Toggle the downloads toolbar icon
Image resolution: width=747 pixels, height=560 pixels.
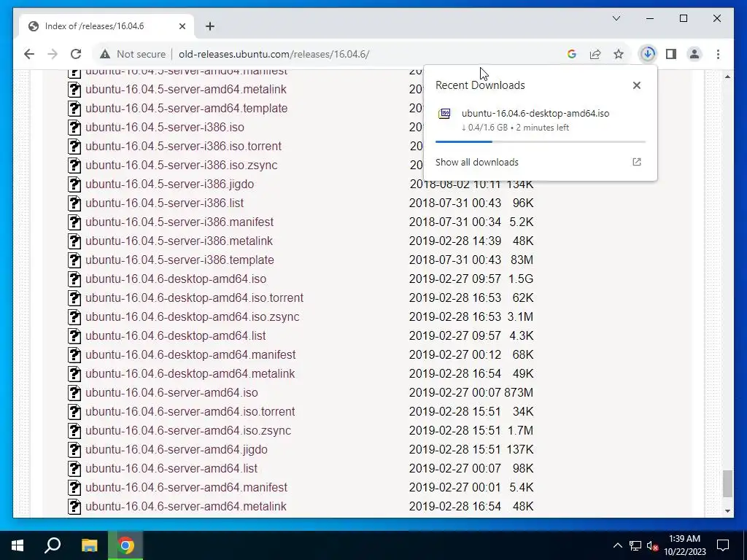[x=648, y=54]
